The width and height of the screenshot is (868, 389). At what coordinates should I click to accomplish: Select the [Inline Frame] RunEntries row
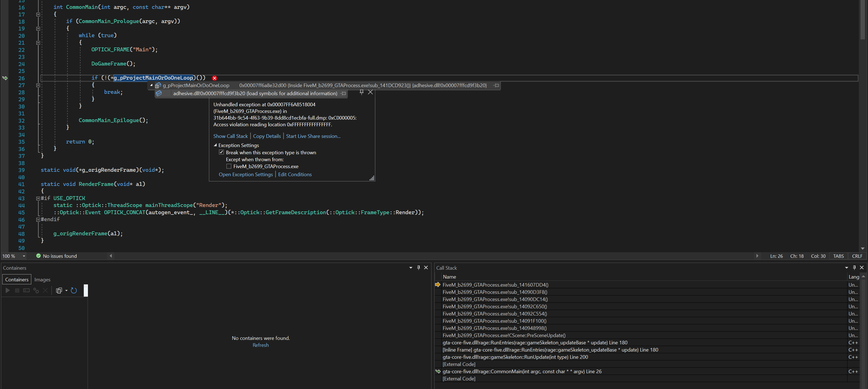(644, 350)
